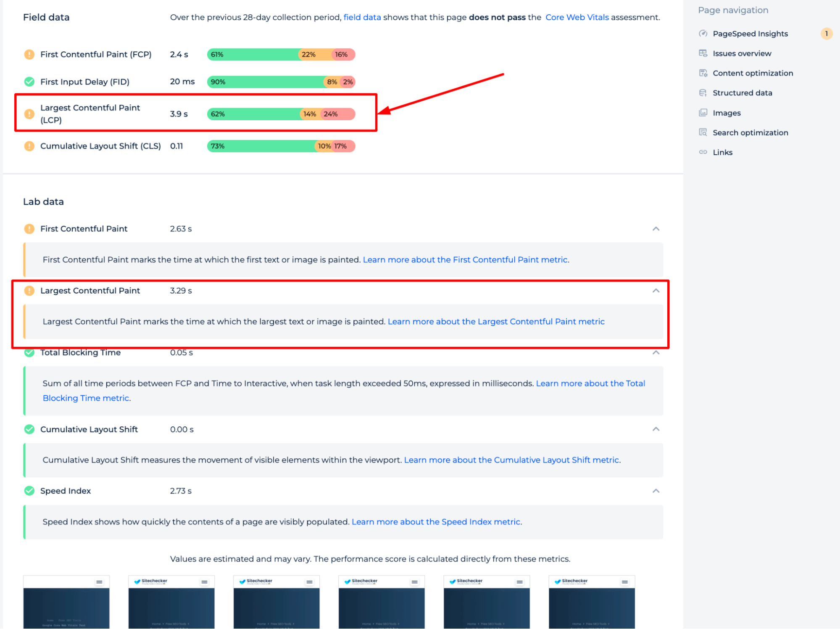Click the '3.9 s' LCP field value
This screenshot has width=840, height=629.
click(x=179, y=114)
